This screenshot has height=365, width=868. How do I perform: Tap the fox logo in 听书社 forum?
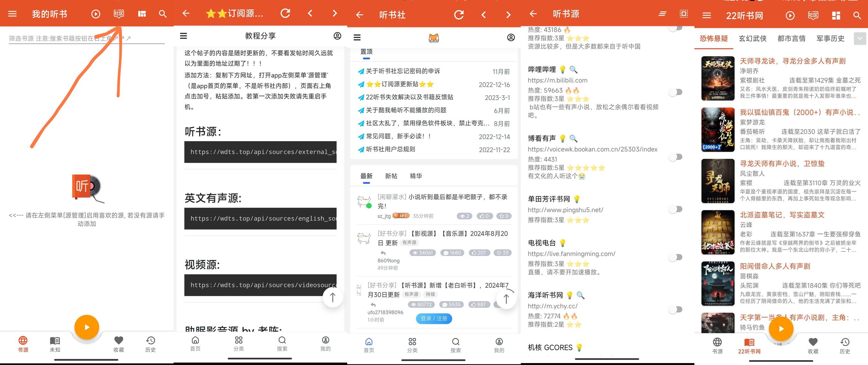coord(434,38)
